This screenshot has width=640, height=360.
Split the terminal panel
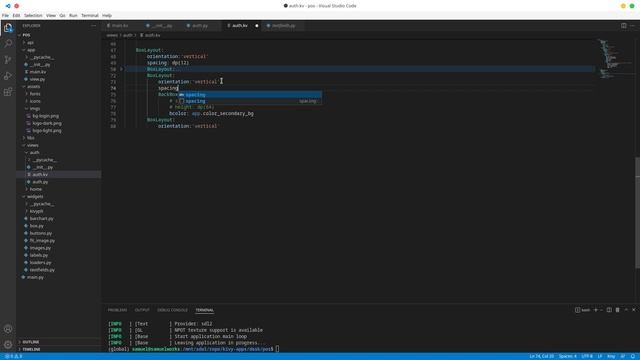pyautogui.click(x=609, y=310)
